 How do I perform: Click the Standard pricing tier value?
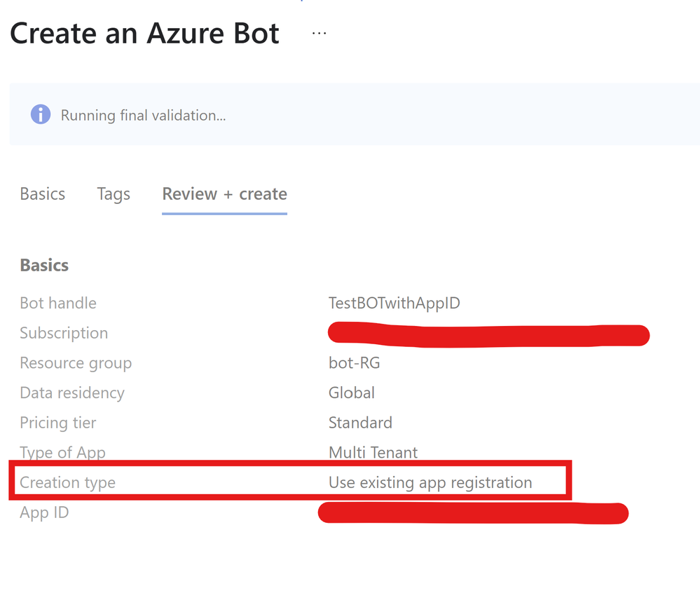(x=360, y=423)
